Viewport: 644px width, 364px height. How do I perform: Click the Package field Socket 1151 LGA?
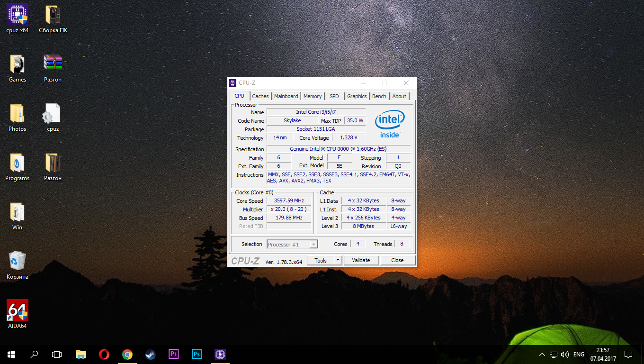(316, 129)
